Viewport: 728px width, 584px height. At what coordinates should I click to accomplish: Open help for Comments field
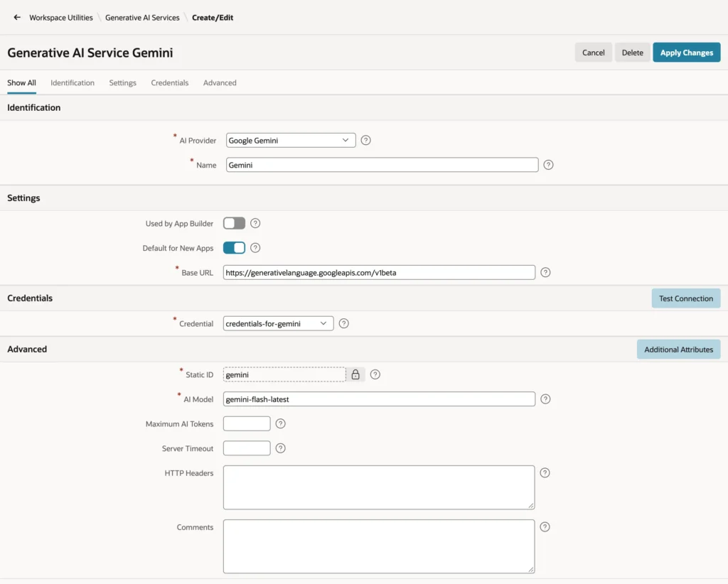tap(545, 527)
